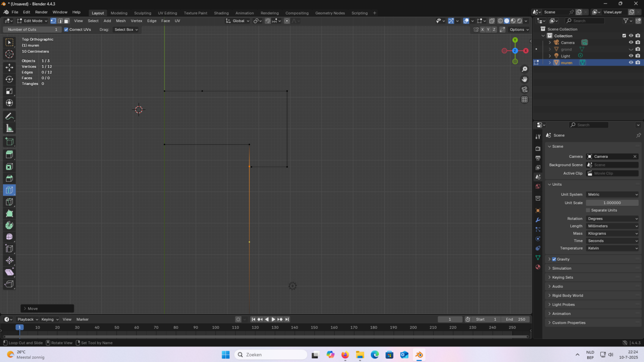This screenshot has width=644, height=362.
Task: Select the Annotate tool
Action: point(10,116)
